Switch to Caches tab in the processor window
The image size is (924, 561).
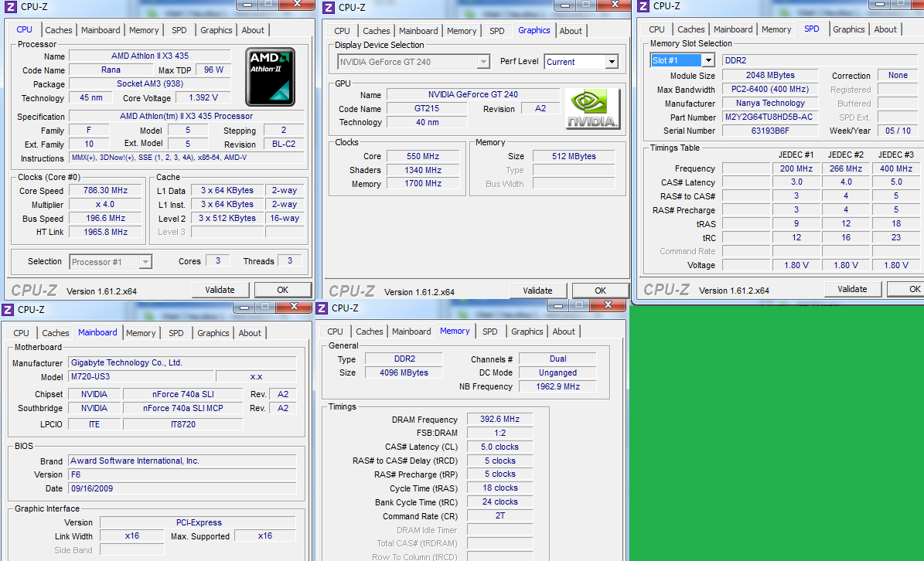59,30
